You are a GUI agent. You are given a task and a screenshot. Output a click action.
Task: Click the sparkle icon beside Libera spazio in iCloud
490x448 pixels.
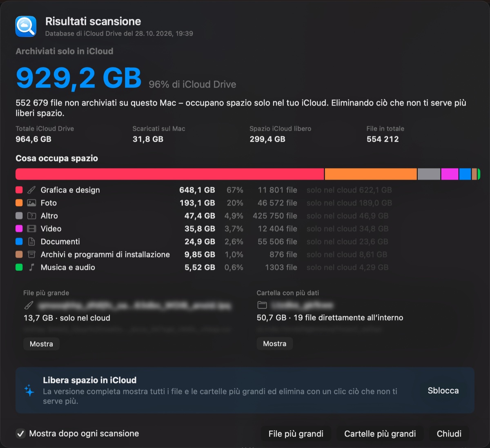point(29,390)
